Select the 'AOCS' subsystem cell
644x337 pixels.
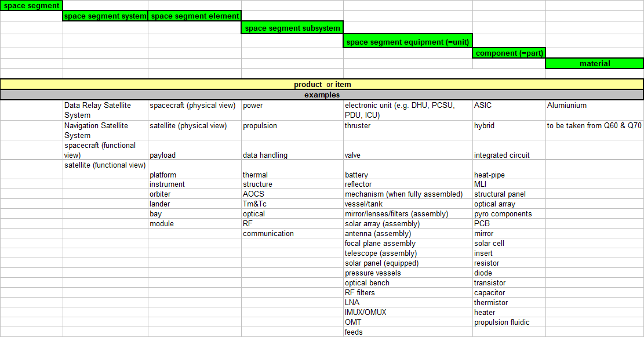tap(292, 194)
